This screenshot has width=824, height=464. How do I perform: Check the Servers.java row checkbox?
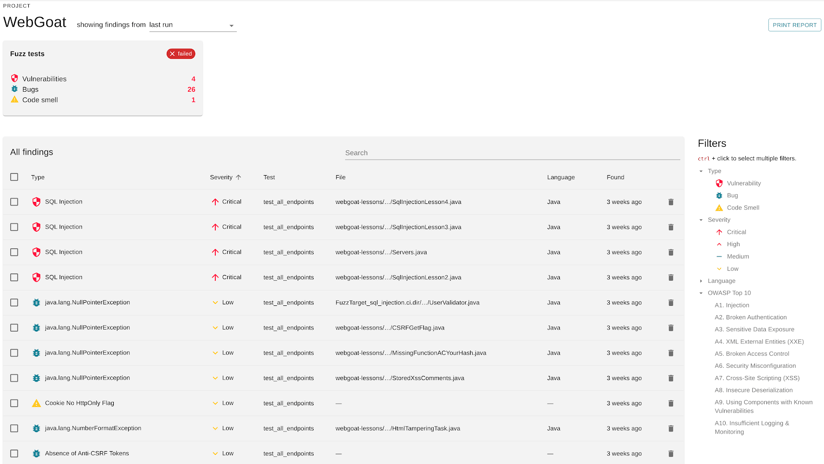[14, 252]
